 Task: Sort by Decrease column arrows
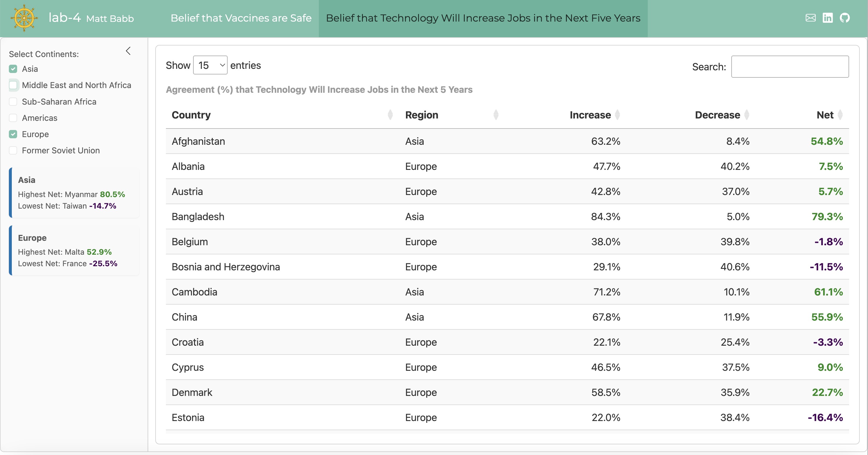(747, 115)
